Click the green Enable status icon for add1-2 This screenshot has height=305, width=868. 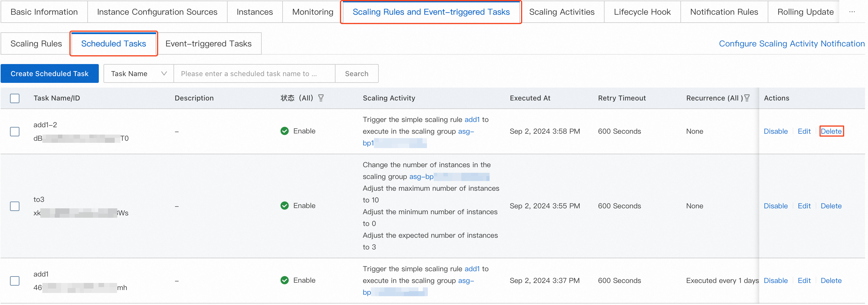[x=285, y=131]
